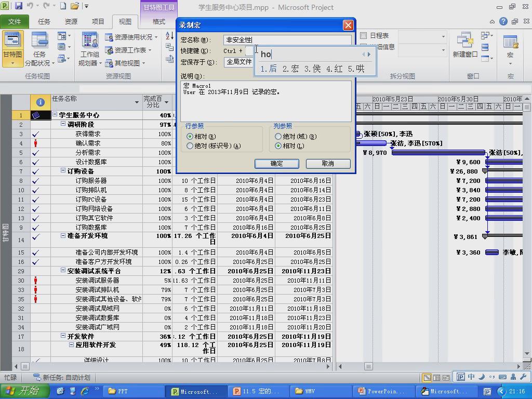Switch to the Format (格式) tab
532x399 pixels.
point(158,22)
